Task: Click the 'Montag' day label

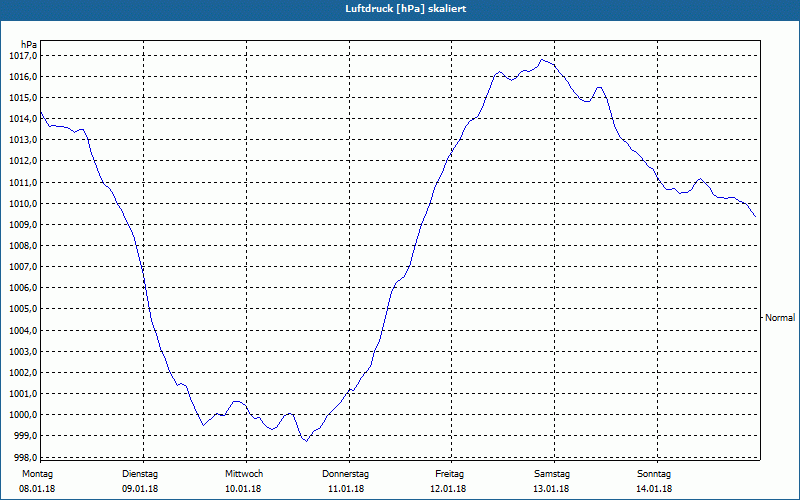Action: [37, 474]
